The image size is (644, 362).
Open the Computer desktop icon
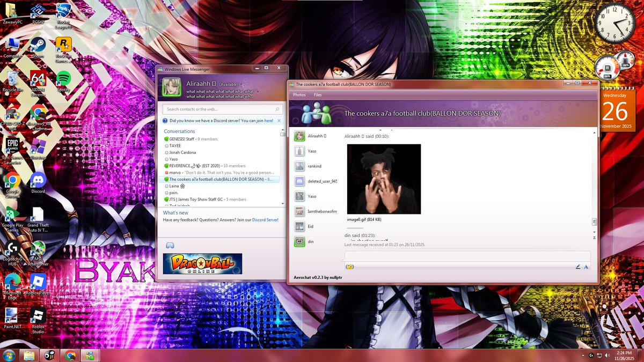click(12, 47)
